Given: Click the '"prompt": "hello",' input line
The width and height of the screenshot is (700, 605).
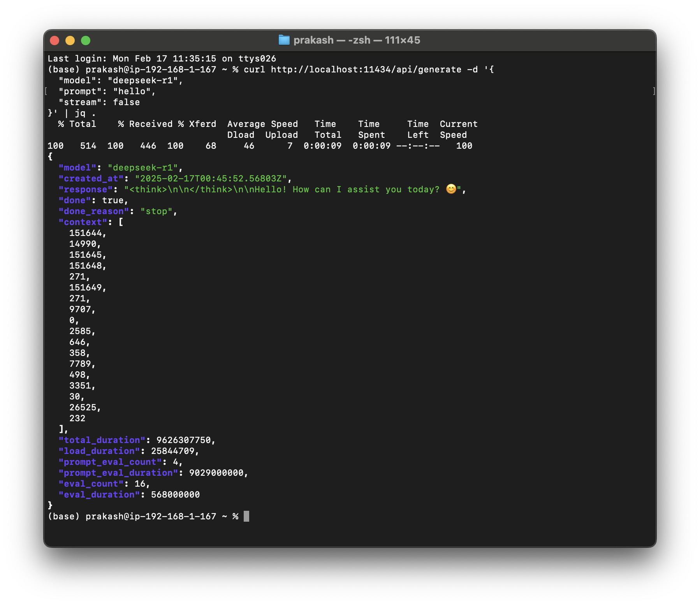Looking at the screenshot, I should pyautogui.click(x=107, y=91).
